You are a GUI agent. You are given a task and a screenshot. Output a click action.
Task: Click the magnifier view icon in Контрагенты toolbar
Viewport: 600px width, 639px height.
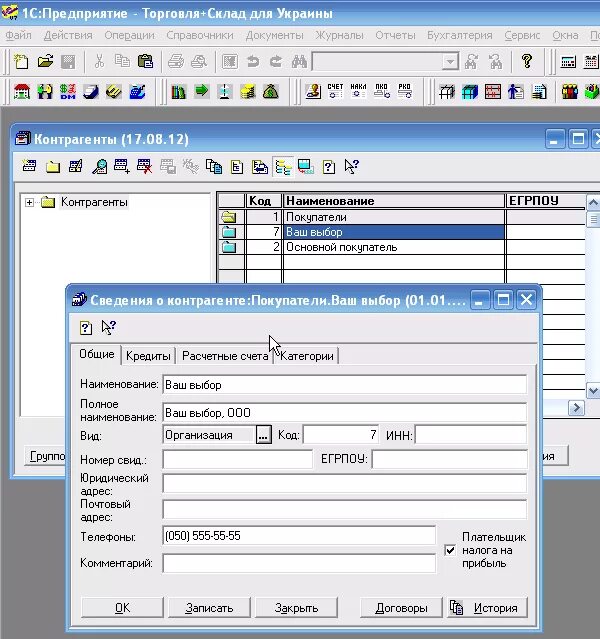[x=99, y=166]
